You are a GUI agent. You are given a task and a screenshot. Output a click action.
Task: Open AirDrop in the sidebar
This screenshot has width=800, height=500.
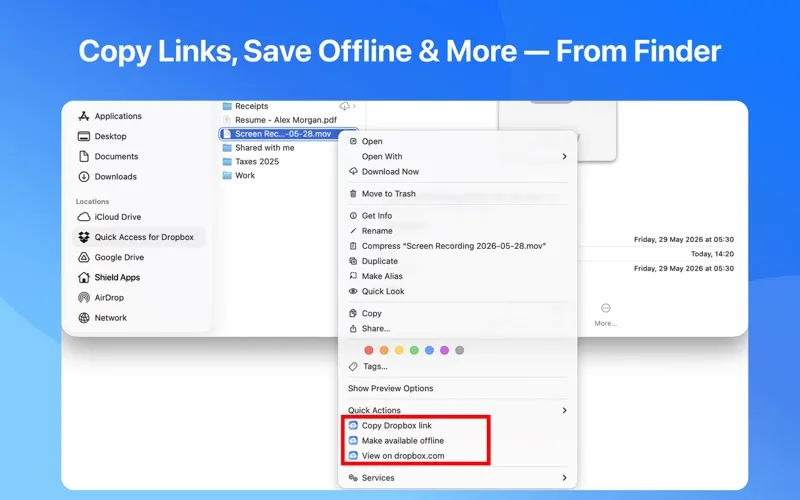coord(101,297)
